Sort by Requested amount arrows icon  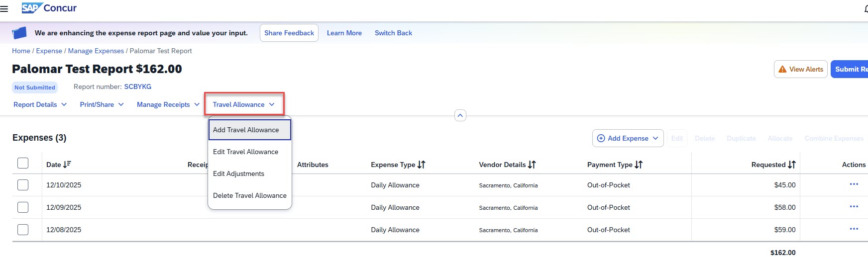click(x=791, y=165)
